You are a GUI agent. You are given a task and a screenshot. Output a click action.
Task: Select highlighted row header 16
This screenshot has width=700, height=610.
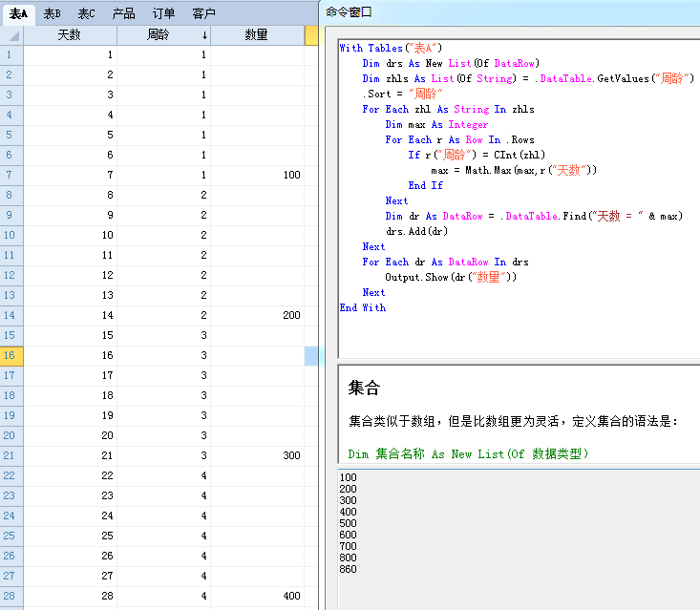[11, 355]
